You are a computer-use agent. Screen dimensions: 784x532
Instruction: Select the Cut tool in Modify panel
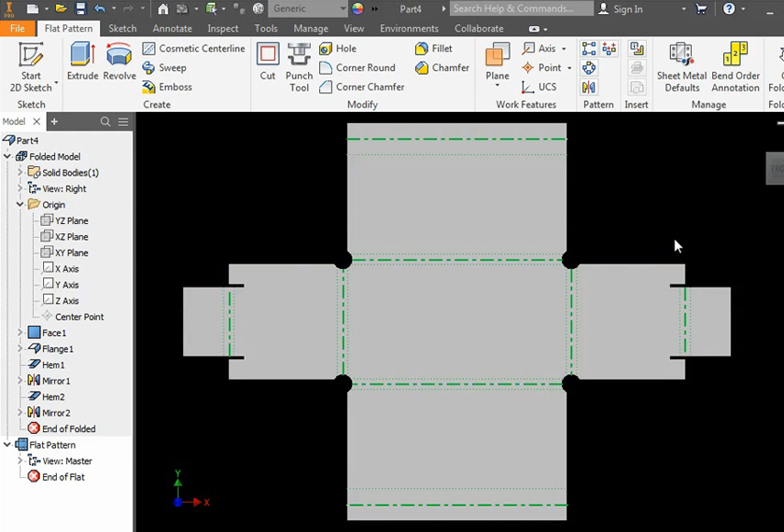268,62
